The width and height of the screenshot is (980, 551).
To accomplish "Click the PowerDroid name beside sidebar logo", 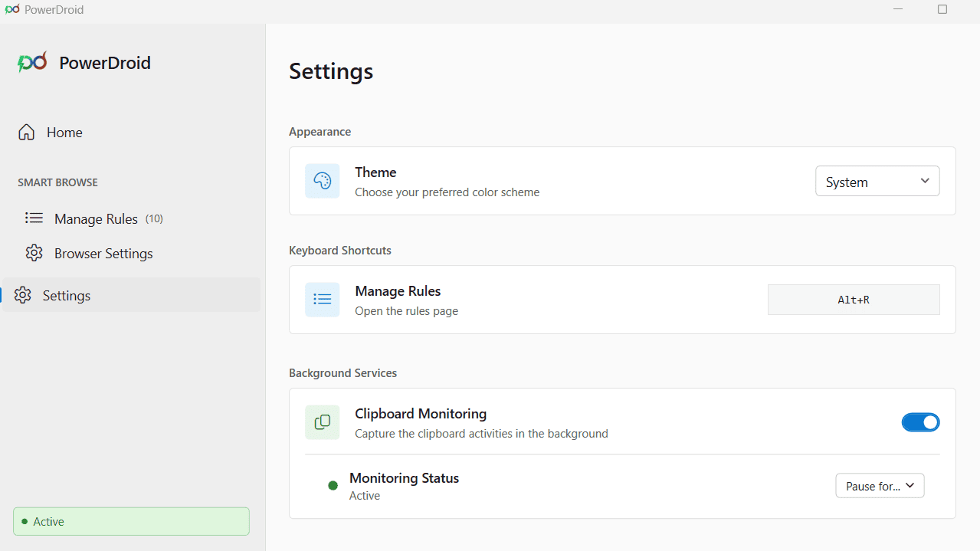I will coord(105,63).
